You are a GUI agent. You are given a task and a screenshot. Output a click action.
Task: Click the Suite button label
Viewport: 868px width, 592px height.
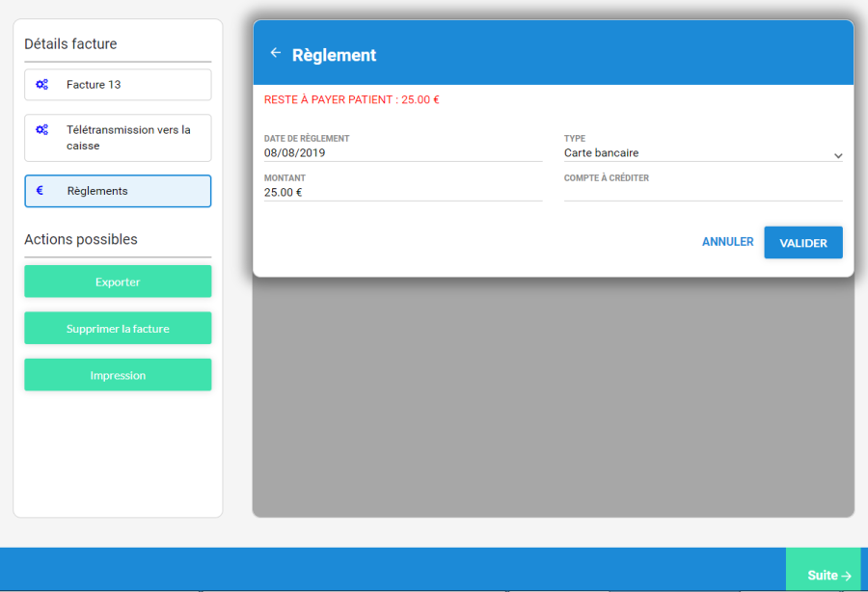(822, 576)
